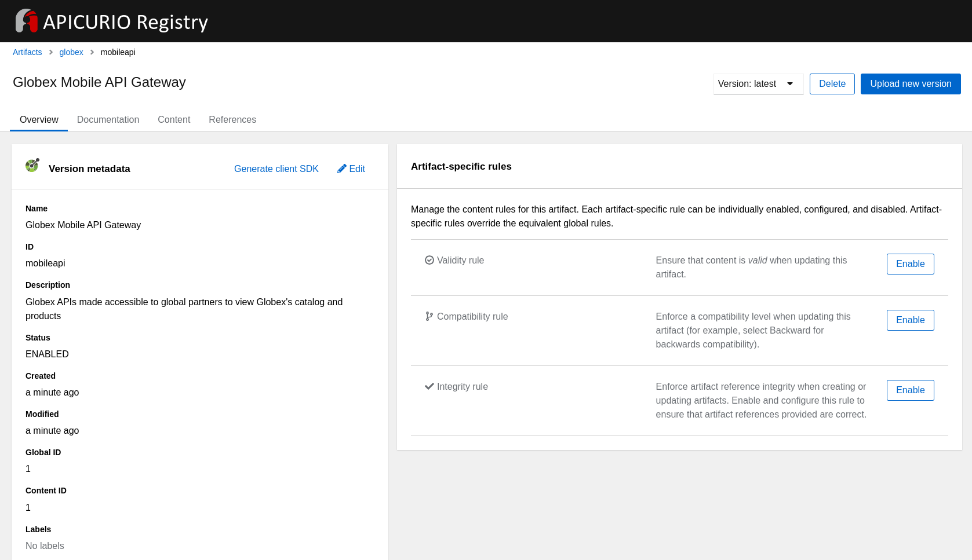This screenshot has height=560, width=972.
Task: Select the Overview tab
Action: [x=39, y=119]
